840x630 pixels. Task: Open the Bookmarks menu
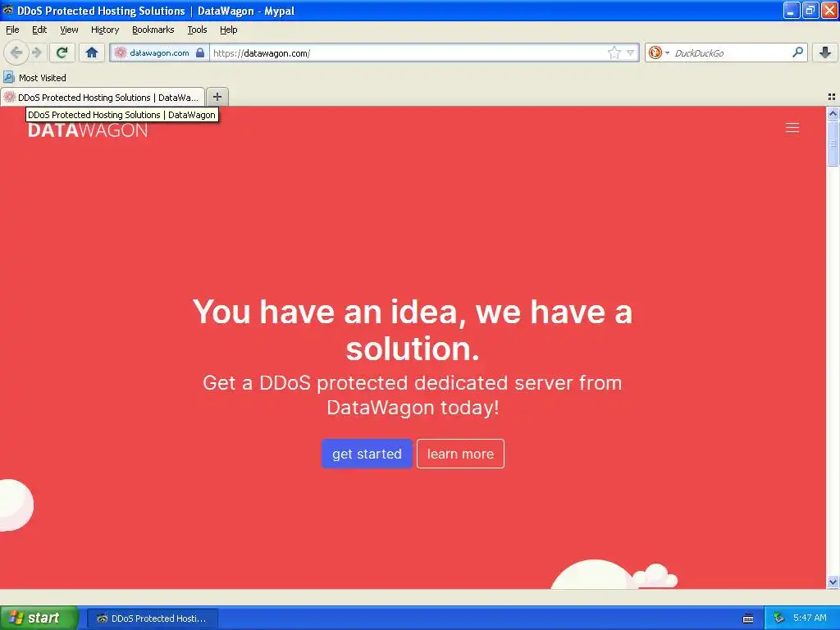pyautogui.click(x=153, y=30)
